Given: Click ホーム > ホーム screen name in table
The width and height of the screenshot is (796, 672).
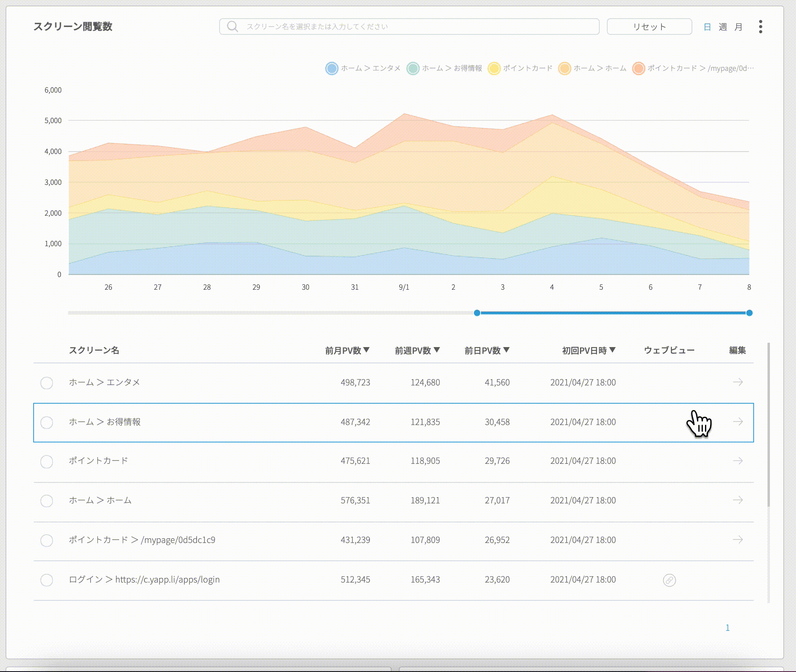Looking at the screenshot, I should (x=100, y=500).
